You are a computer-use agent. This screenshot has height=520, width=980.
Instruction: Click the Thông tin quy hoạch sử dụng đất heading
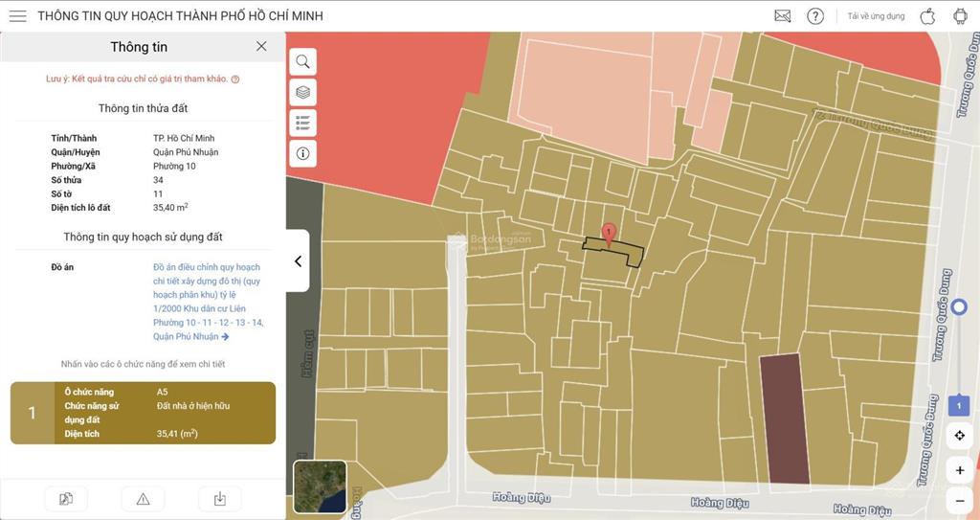click(144, 237)
